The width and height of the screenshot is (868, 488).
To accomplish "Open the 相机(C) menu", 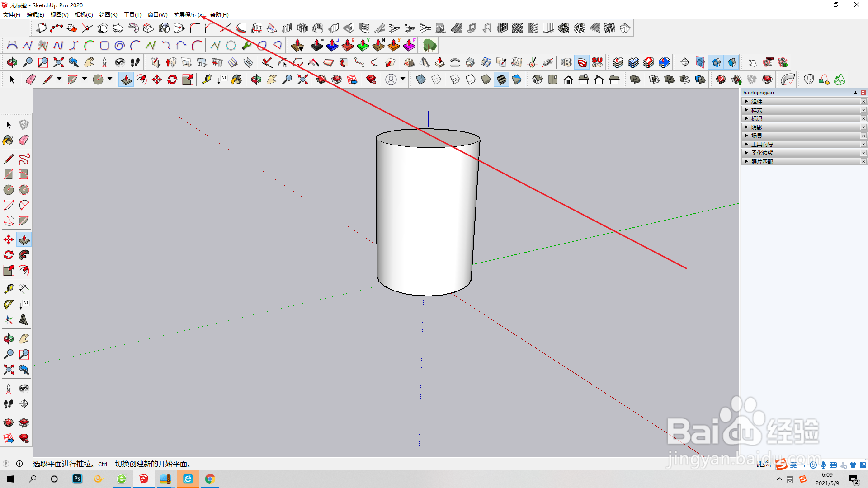I will [84, 15].
